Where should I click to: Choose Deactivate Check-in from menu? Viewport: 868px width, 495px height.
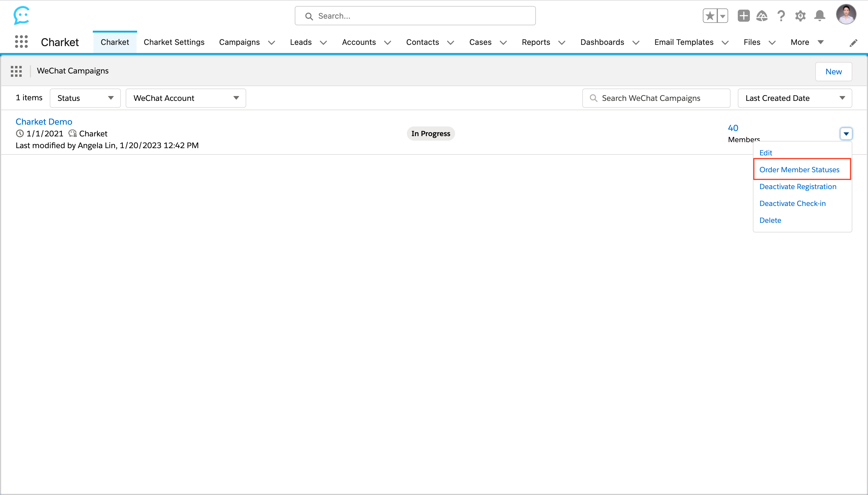click(x=792, y=203)
